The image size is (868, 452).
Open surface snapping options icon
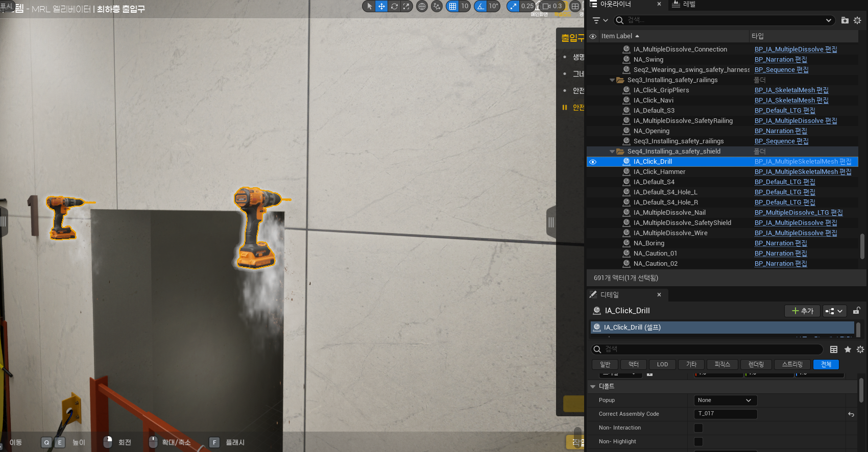[437, 6]
